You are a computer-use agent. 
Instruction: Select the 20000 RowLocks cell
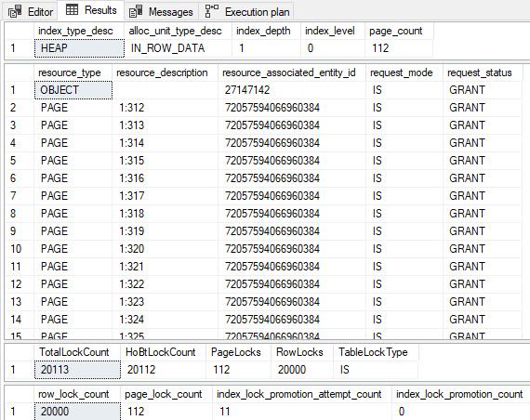click(302, 370)
